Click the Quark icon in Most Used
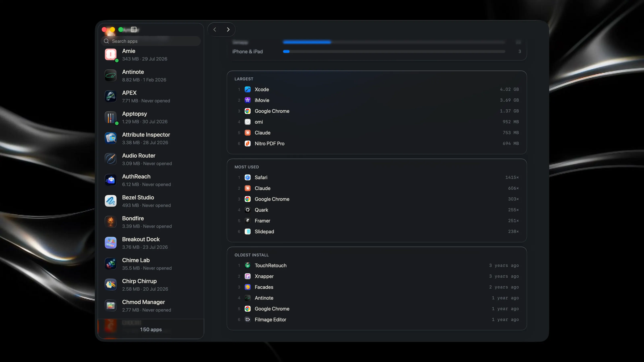The width and height of the screenshot is (644, 362). (x=248, y=210)
